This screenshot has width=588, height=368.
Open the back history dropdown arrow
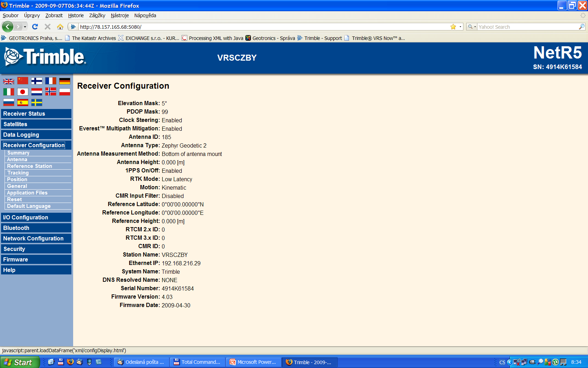[x=25, y=27]
